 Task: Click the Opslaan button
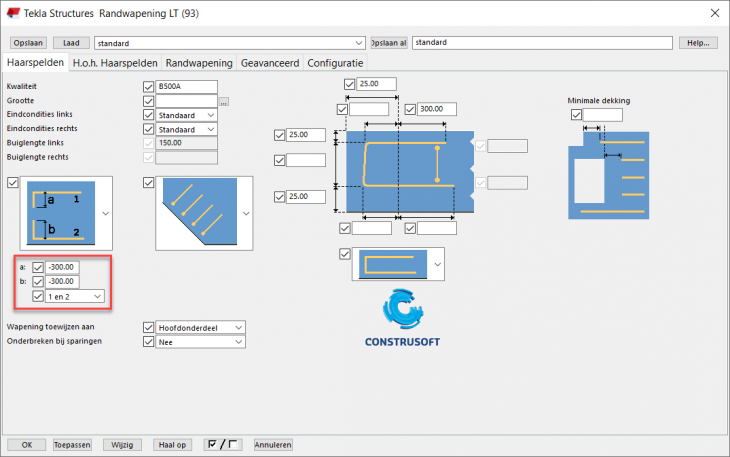tap(28, 43)
